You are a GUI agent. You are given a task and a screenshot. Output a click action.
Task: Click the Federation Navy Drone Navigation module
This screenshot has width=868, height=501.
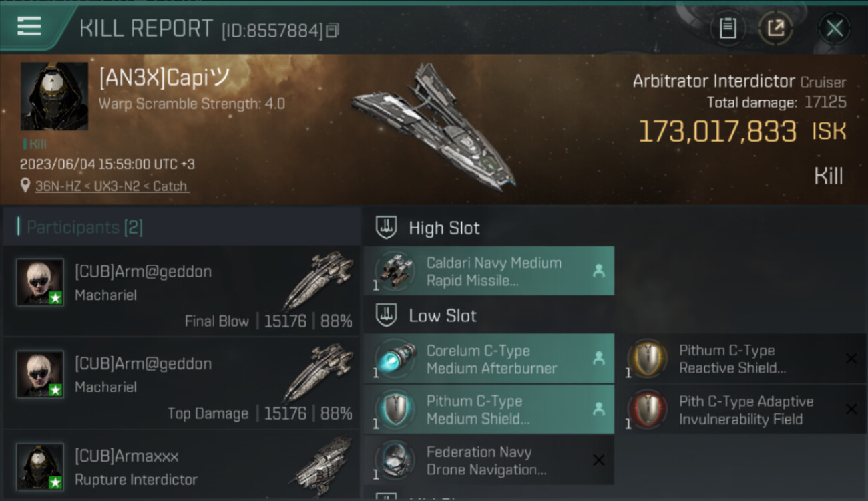(x=488, y=460)
